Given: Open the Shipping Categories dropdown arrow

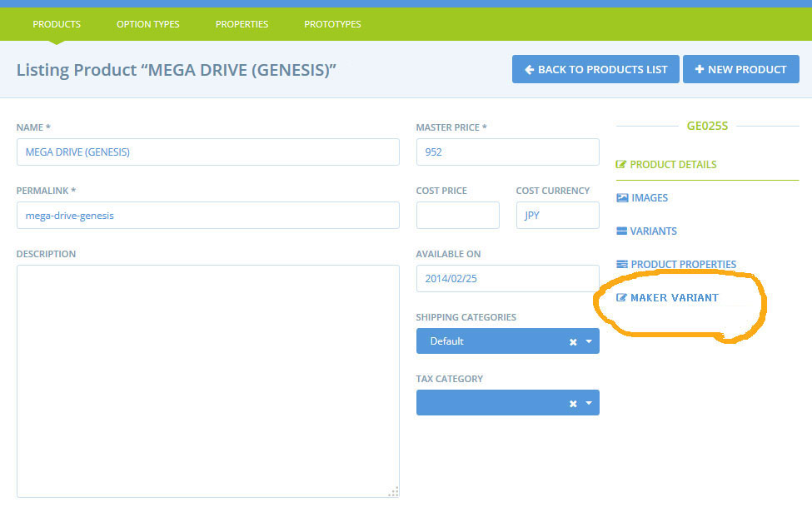Looking at the screenshot, I should pos(589,341).
